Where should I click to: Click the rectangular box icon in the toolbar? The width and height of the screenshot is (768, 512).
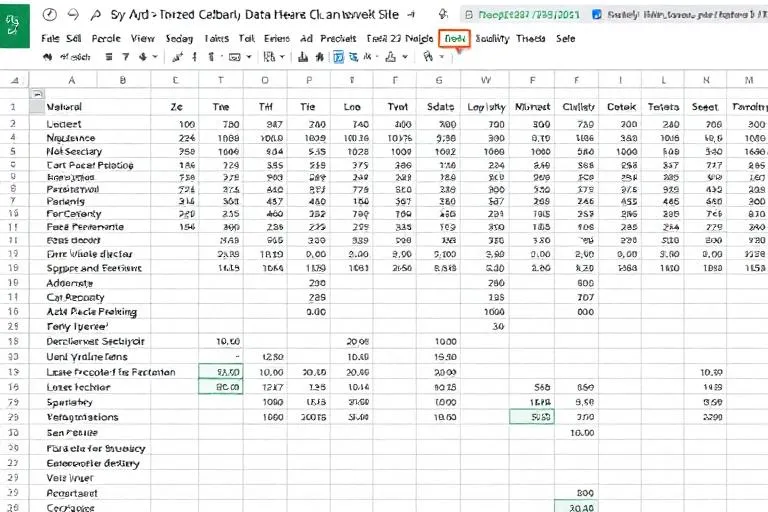(x=235, y=57)
